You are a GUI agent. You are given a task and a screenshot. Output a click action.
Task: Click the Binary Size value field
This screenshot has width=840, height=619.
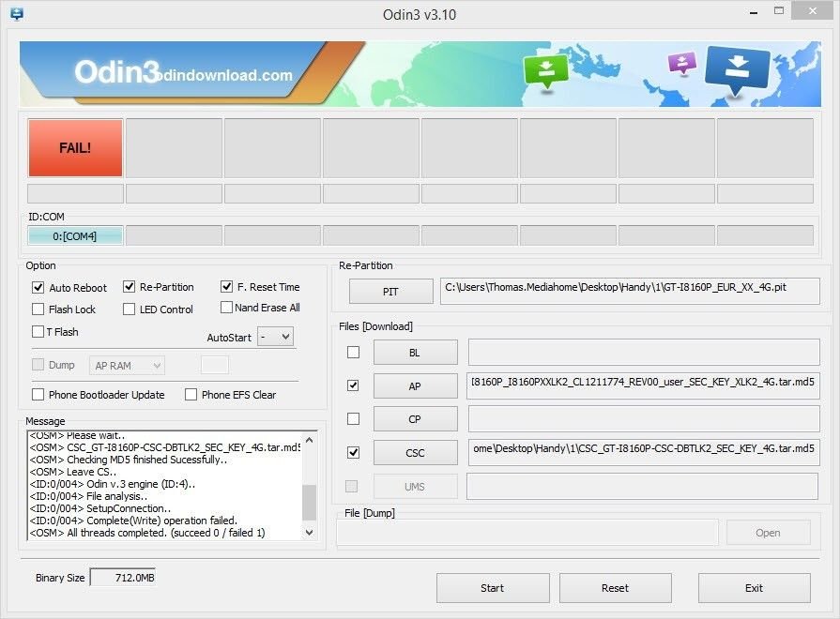coord(123,577)
